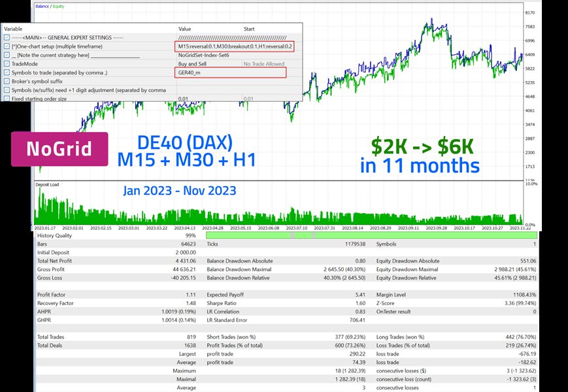Select the Bars value 64623

[x=188, y=244]
